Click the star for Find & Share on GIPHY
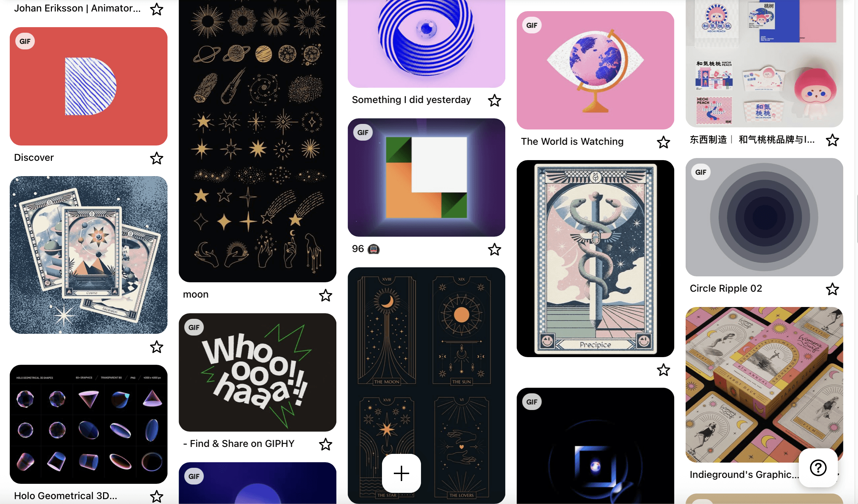Image resolution: width=858 pixels, height=504 pixels. 326,444
